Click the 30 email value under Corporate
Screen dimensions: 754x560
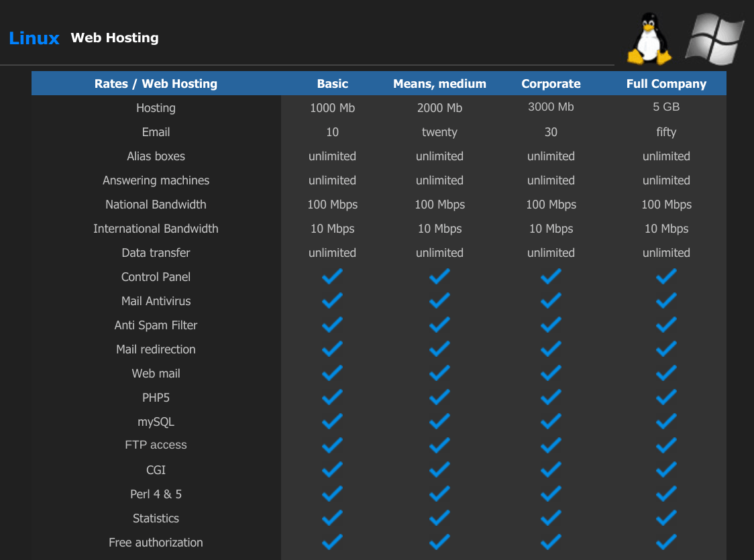[x=551, y=131]
